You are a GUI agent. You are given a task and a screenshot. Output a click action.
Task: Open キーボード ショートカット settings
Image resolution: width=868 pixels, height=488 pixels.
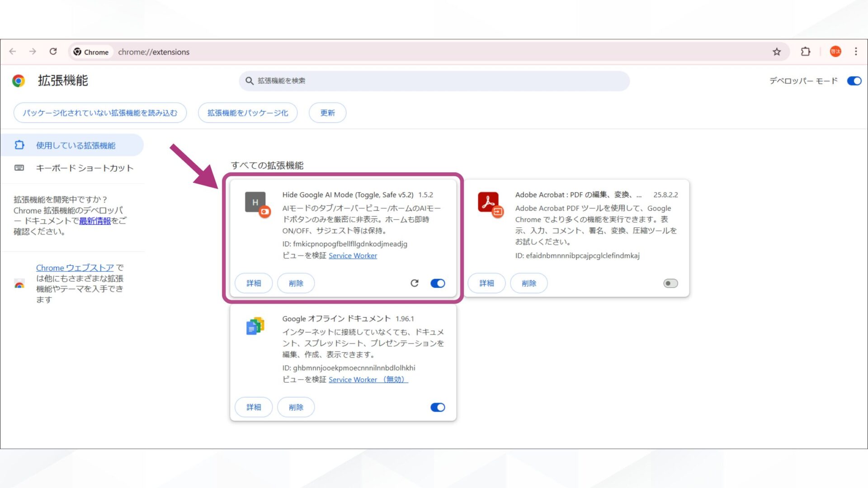(84, 168)
